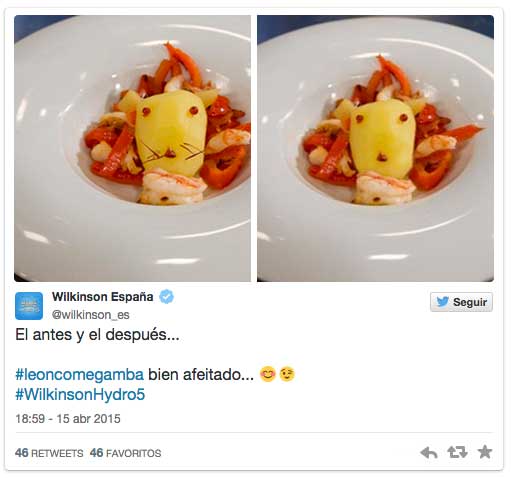The height and width of the screenshot is (478, 516).
Task: Open the tweet timestamp 18:59 - 15 abr 2015
Action: (68, 419)
